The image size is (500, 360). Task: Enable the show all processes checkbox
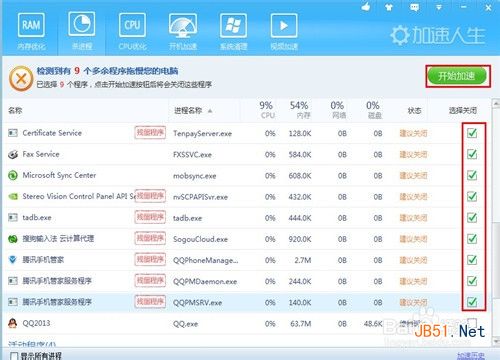click(14, 356)
